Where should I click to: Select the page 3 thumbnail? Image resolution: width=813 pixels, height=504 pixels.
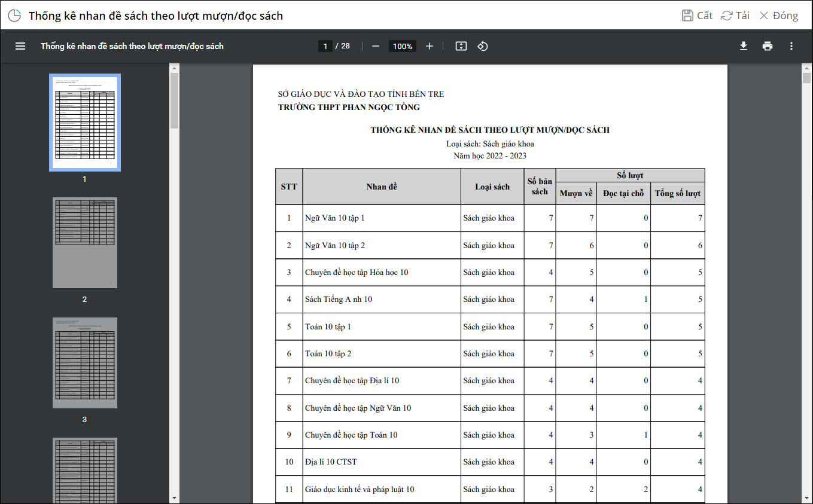(84, 363)
